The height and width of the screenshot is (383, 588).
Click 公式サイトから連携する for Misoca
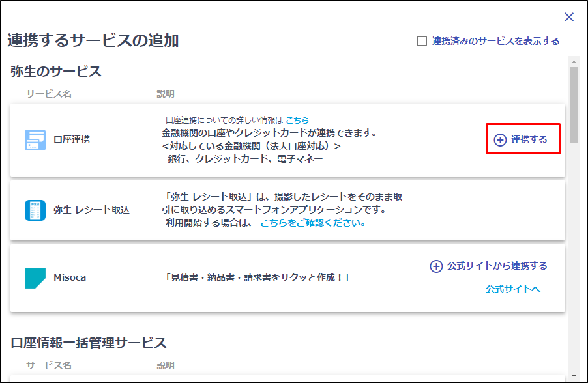click(x=488, y=266)
